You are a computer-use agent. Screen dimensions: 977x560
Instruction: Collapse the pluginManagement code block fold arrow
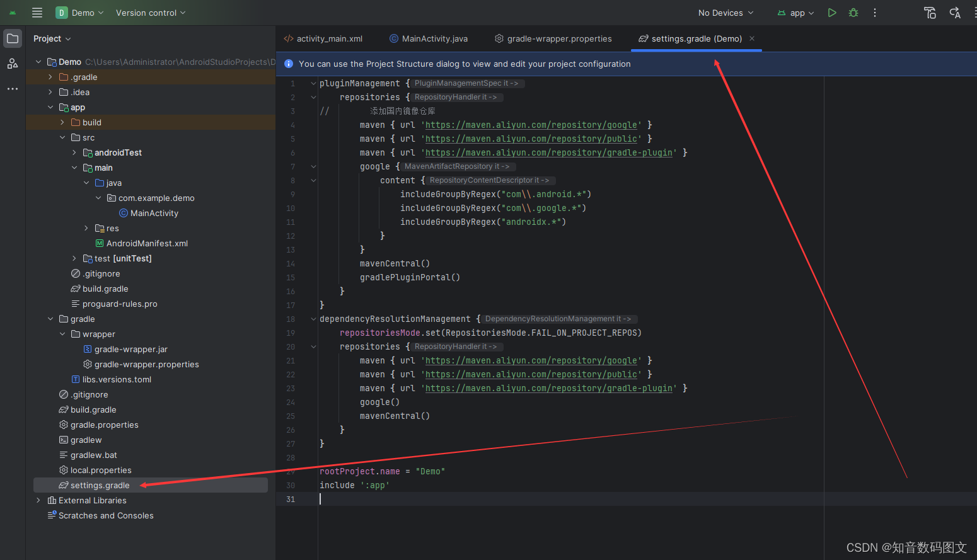(313, 83)
